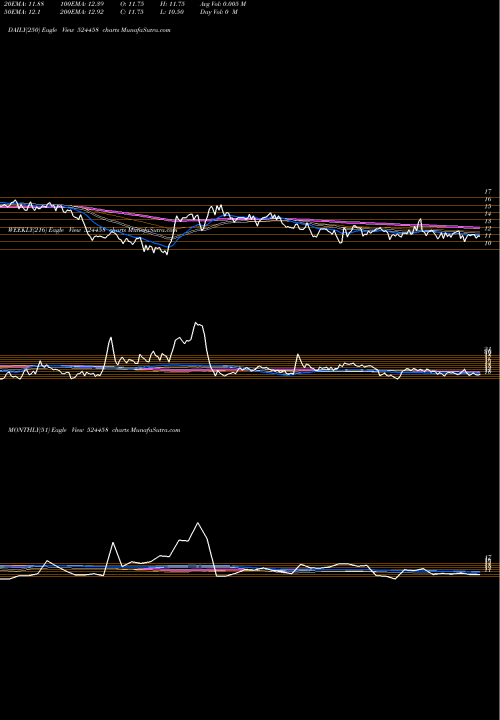Click the tallest peak of the monthly chart line
The height and width of the screenshot is (720, 500).
tap(198, 523)
